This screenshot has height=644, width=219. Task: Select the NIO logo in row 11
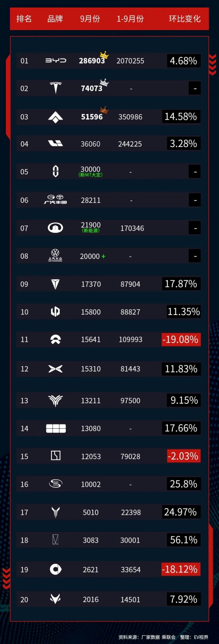tap(56, 339)
